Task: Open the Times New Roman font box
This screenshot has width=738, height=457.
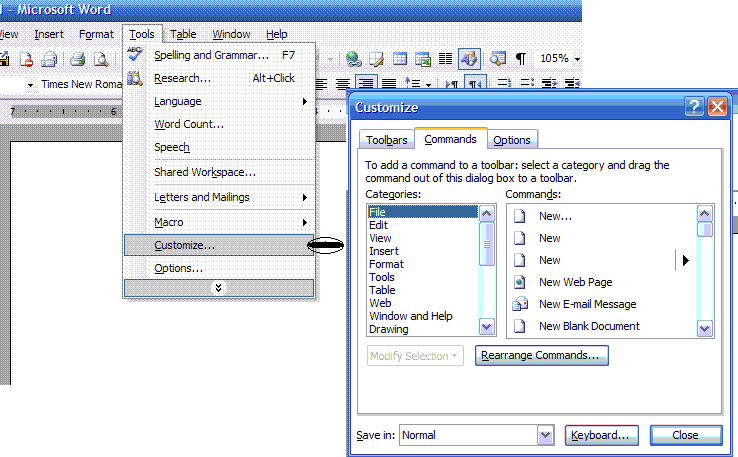Action: click(81, 84)
